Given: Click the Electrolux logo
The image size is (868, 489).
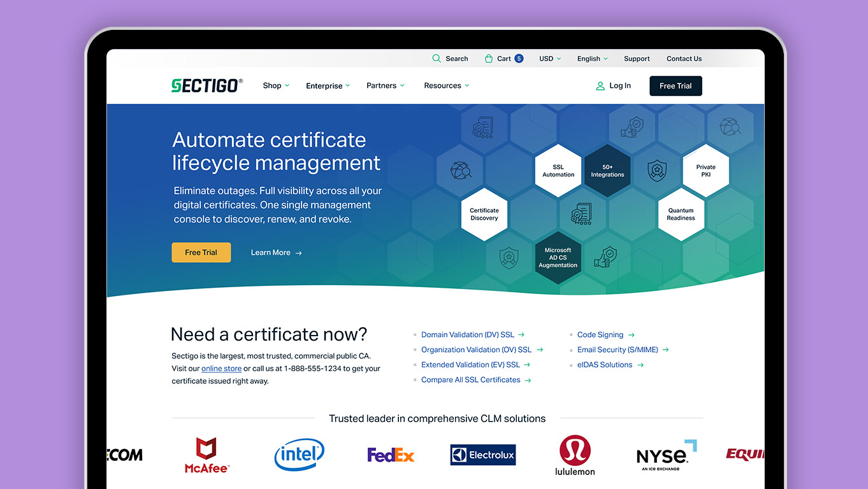Looking at the screenshot, I should coord(483,455).
